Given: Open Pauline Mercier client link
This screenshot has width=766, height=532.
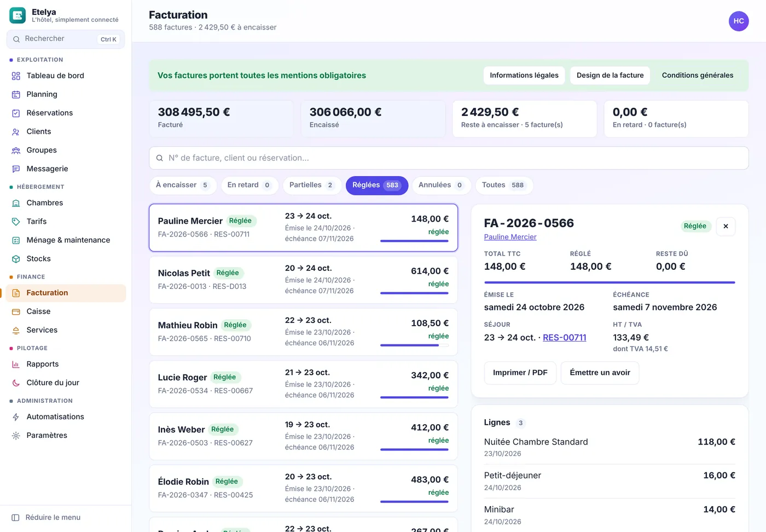Looking at the screenshot, I should pos(510,237).
